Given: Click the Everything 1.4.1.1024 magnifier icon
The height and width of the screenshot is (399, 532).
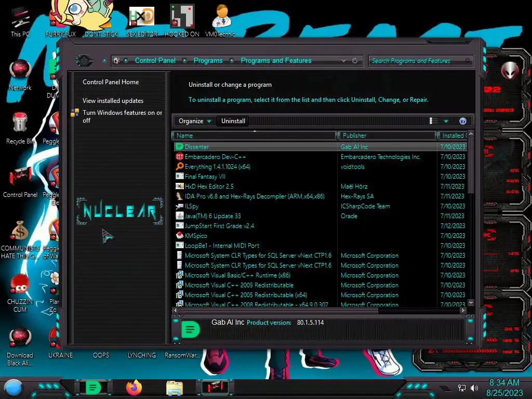Looking at the screenshot, I should click(x=179, y=167).
